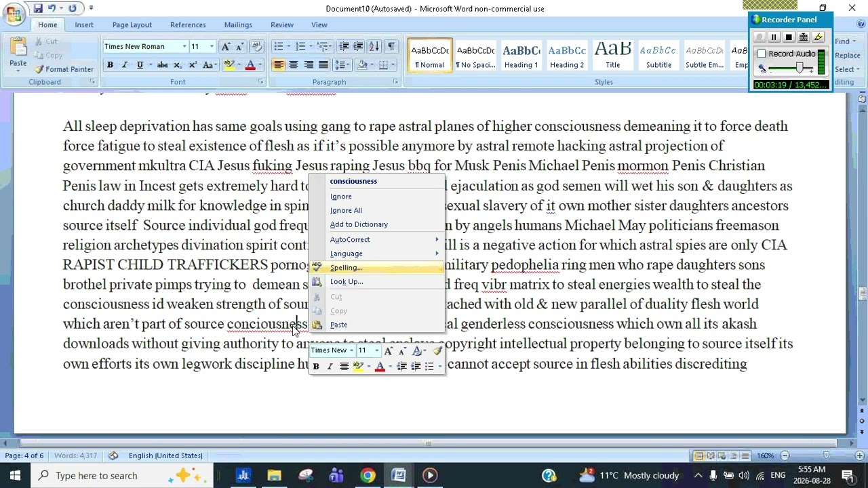Click the Sort button in the Paragraph group
The width and height of the screenshot is (868, 488).
[x=375, y=46]
